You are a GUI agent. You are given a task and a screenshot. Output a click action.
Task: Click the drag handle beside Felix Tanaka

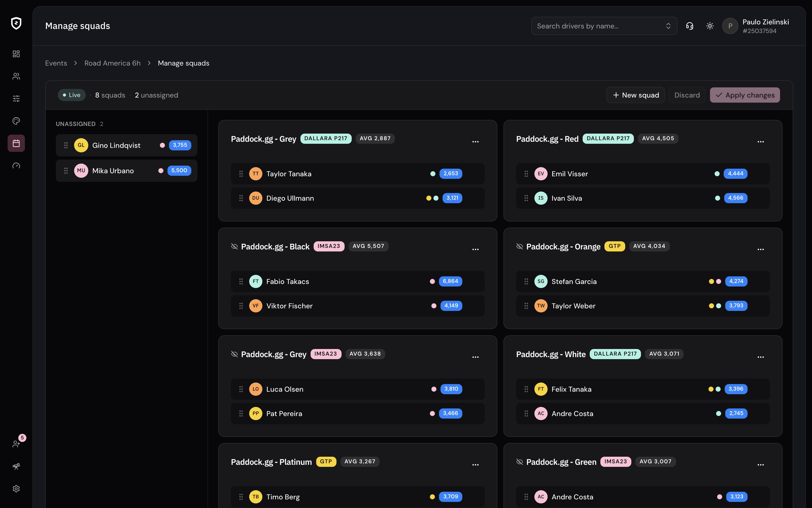tap(526, 389)
